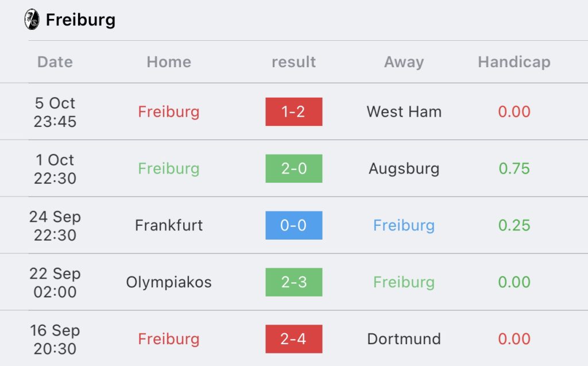Click Augsburg away team name
The image size is (588, 366).
coord(404,168)
